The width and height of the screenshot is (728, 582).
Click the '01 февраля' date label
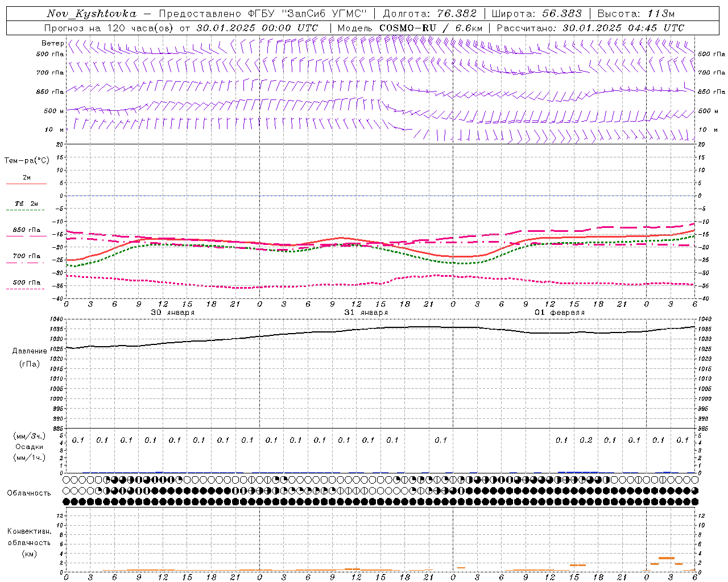coord(560,313)
